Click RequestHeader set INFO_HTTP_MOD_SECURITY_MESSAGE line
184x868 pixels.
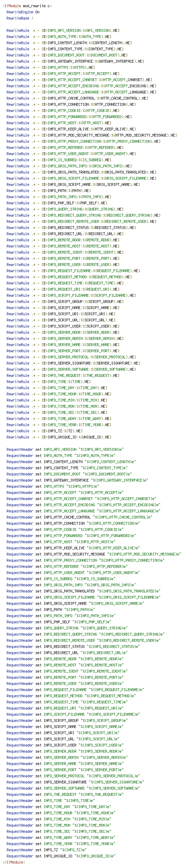coord(94,554)
